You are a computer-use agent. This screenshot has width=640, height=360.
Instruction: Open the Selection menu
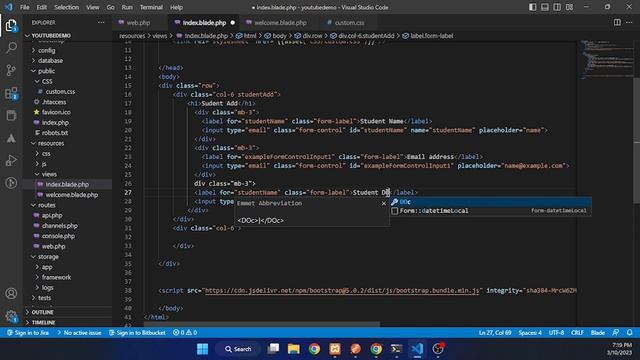pos(66,7)
